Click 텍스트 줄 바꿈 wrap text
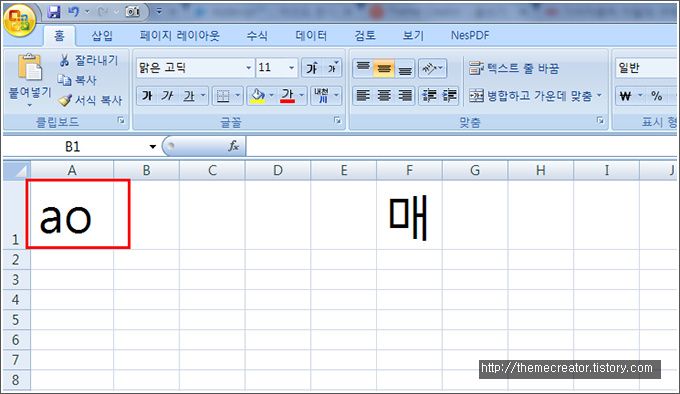This screenshot has width=680, height=394. tap(514, 68)
